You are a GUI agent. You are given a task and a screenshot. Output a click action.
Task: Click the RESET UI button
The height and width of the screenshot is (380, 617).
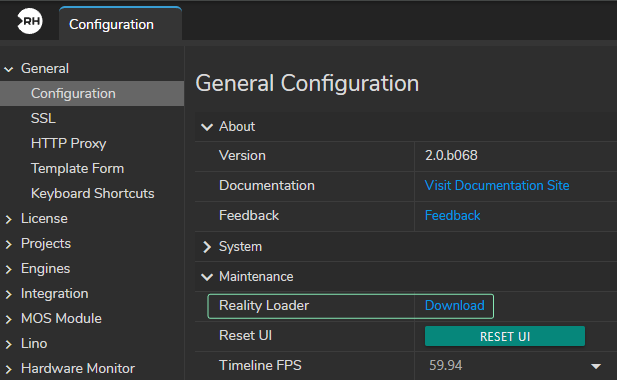pos(505,336)
